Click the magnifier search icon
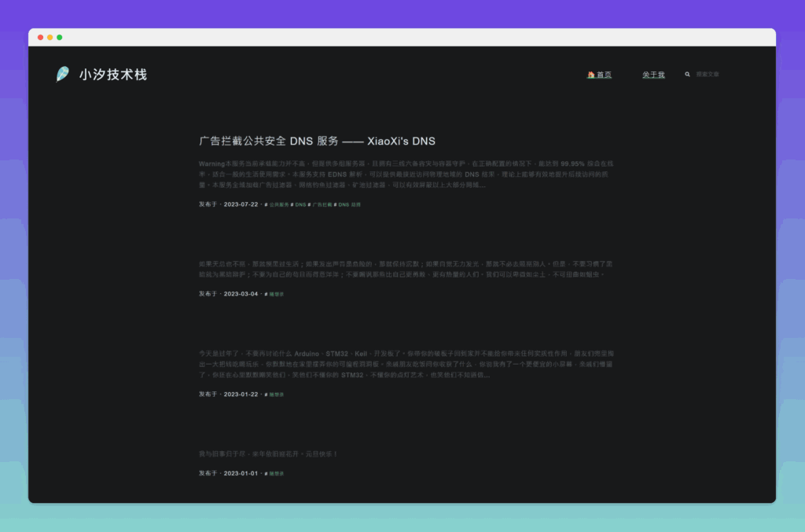The height and width of the screenshot is (532, 805). (x=687, y=75)
